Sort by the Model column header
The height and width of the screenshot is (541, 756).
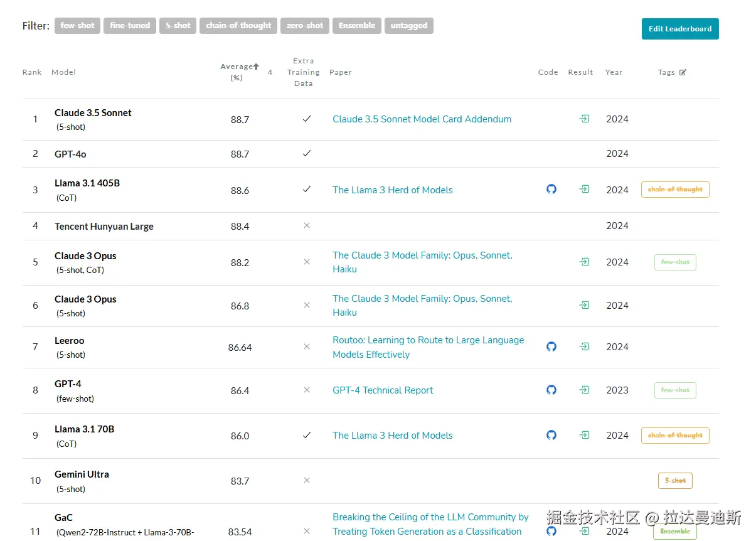(63, 72)
